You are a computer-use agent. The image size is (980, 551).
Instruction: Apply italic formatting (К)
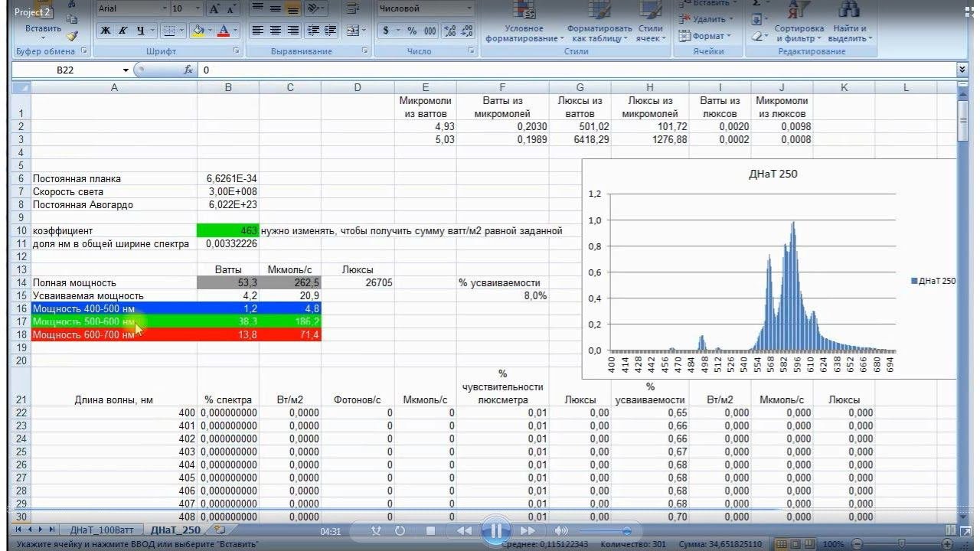click(x=123, y=31)
